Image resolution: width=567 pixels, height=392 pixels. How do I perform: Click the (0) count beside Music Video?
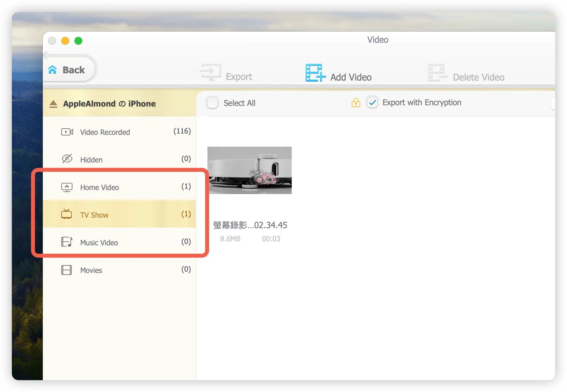point(186,242)
